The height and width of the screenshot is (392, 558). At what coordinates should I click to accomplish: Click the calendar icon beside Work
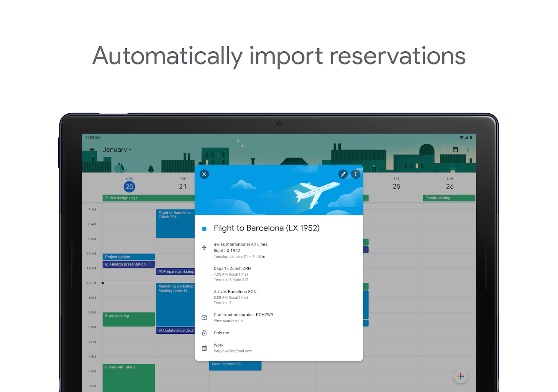[204, 348]
